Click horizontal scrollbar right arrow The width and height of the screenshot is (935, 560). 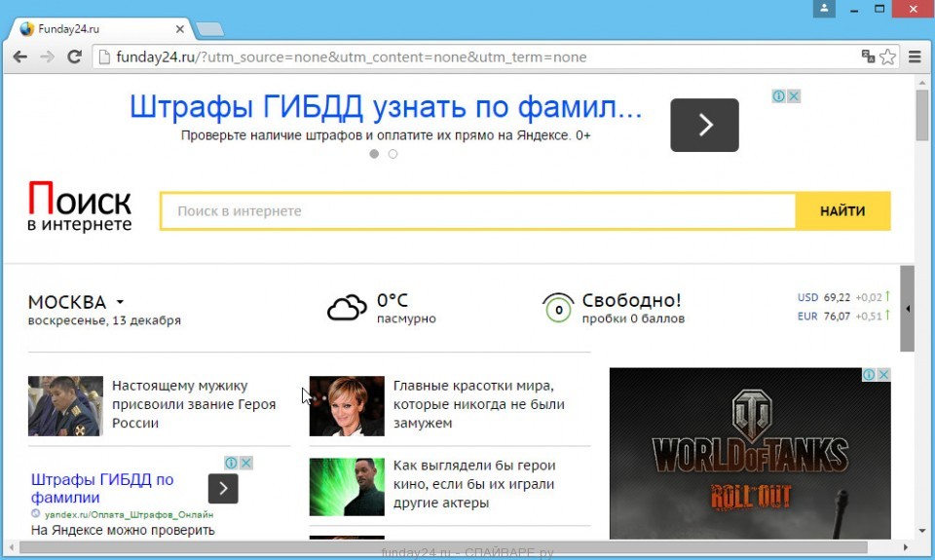[x=905, y=547]
